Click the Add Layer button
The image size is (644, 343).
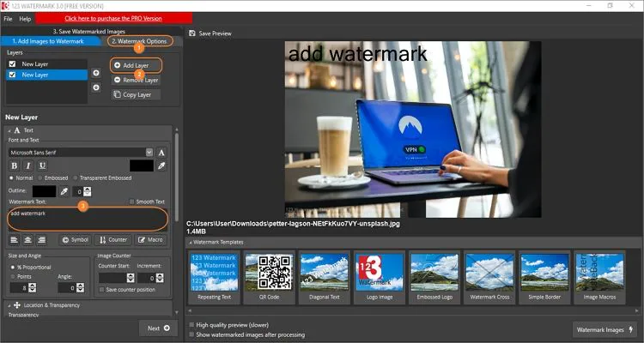coord(136,65)
